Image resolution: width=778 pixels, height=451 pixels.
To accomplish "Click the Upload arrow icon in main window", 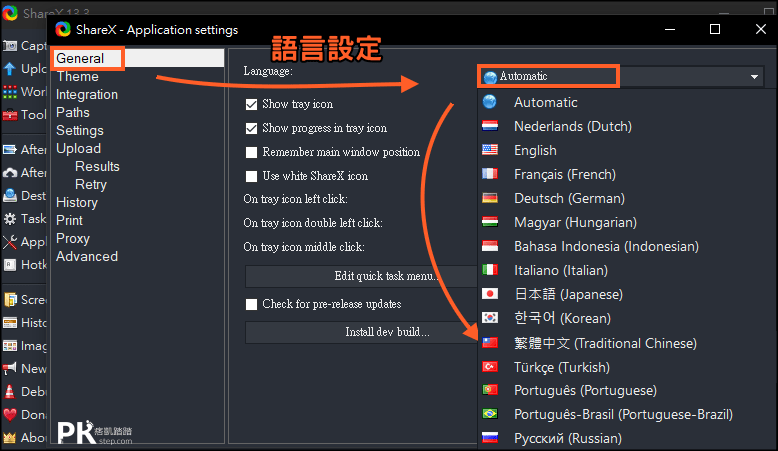I will [9, 68].
